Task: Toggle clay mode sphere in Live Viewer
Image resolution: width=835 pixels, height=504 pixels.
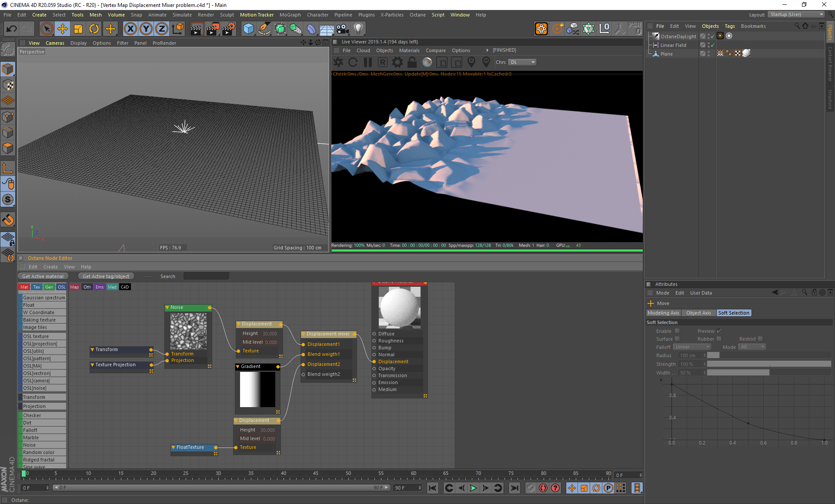Action: click(x=427, y=62)
